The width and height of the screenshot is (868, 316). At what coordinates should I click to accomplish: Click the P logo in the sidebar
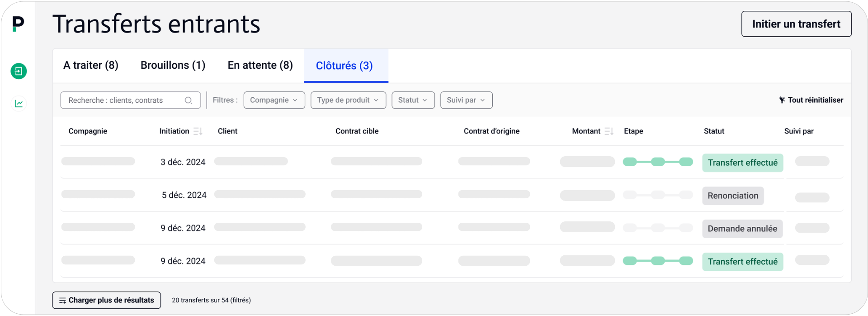(18, 24)
